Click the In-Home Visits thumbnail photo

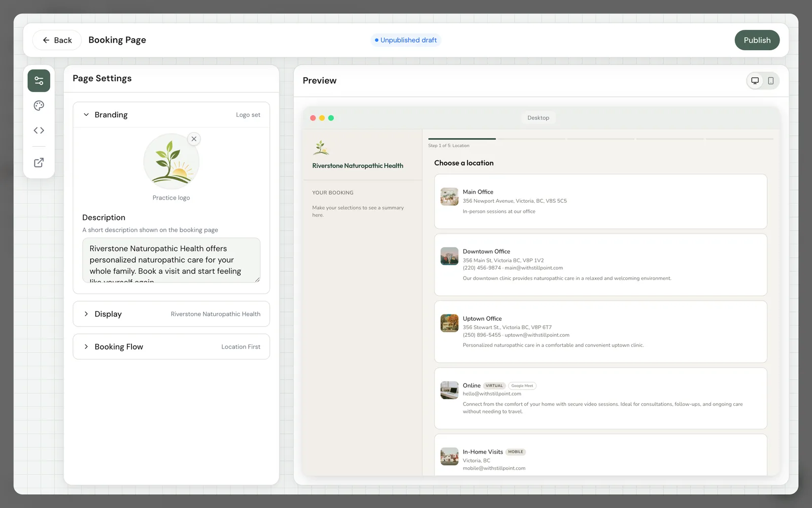(x=449, y=456)
